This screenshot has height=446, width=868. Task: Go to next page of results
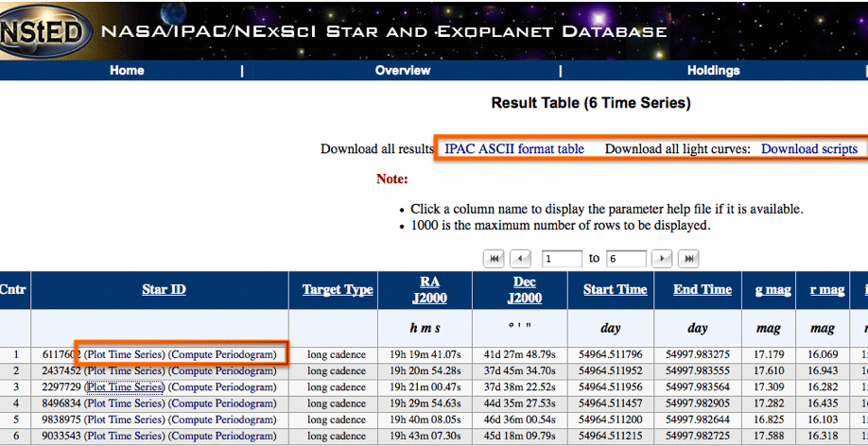662,258
